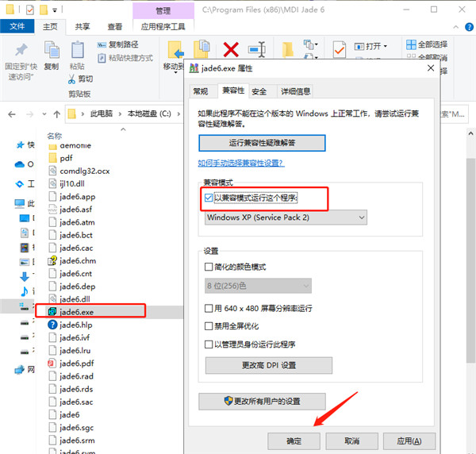Select jade6.chm file
The height and width of the screenshot is (454, 476).
pos(78,261)
